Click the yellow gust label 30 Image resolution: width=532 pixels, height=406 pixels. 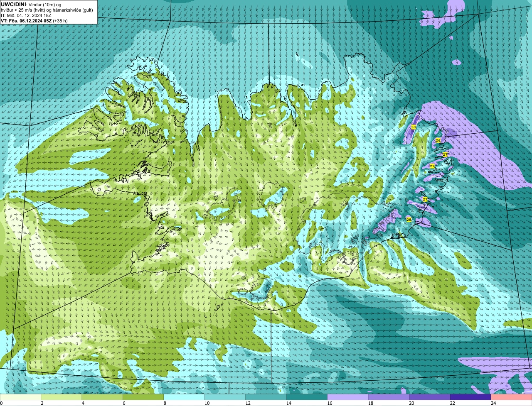point(413,127)
